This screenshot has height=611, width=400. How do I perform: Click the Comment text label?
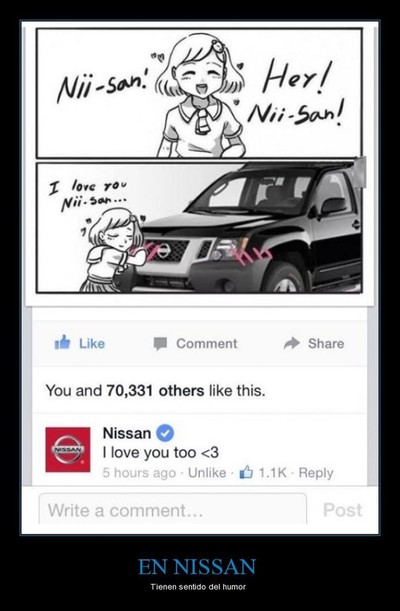(206, 344)
